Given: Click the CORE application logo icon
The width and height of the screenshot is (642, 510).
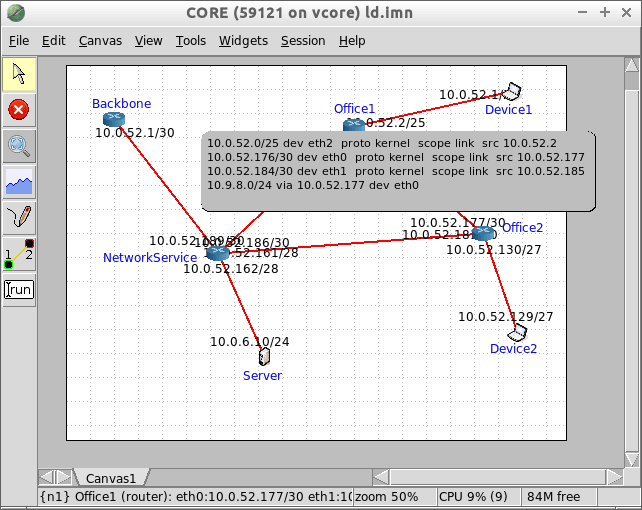Looking at the screenshot, I should 16,13.
